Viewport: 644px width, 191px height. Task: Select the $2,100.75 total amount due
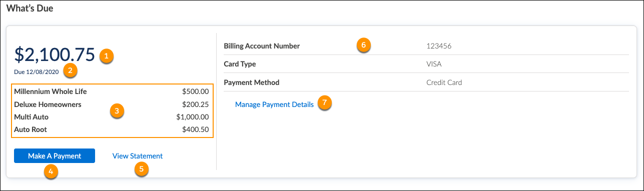(x=55, y=54)
